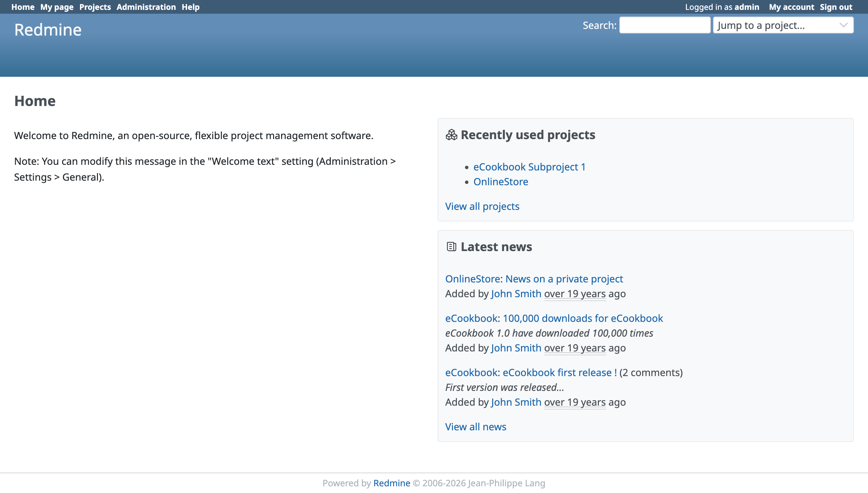The width and height of the screenshot is (868, 493).
Task: Open the Home menu item
Action: (x=23, y=7)
